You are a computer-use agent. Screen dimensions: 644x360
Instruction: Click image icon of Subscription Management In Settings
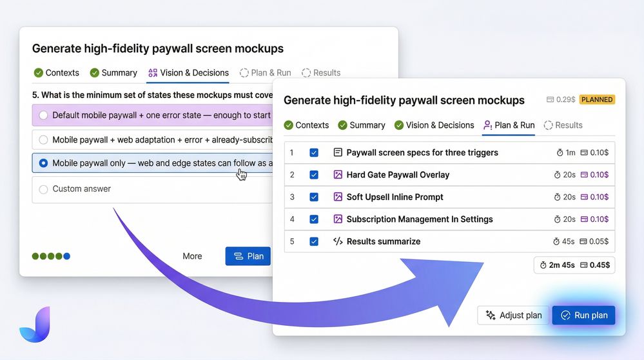click(338, 219)
